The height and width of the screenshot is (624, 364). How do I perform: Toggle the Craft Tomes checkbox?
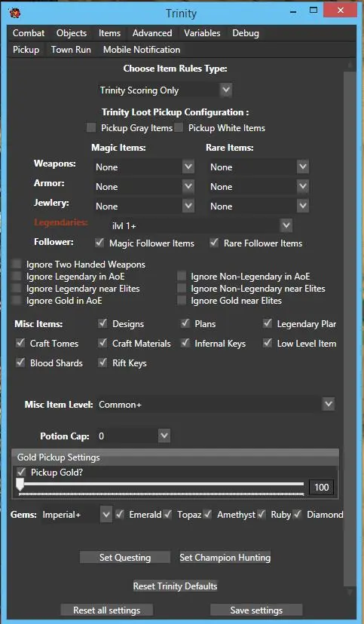(20, 343)
